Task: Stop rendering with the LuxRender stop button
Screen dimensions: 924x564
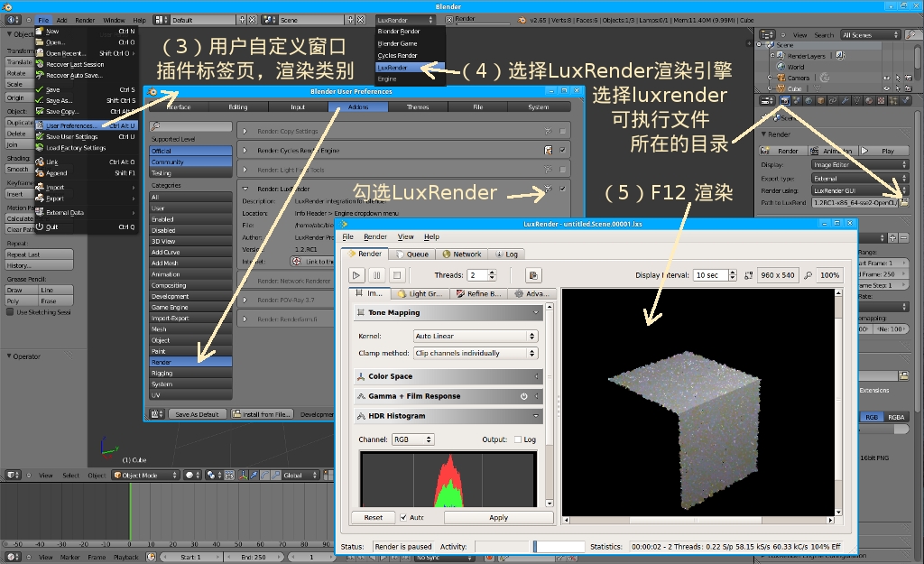Action: click(397, 275)
